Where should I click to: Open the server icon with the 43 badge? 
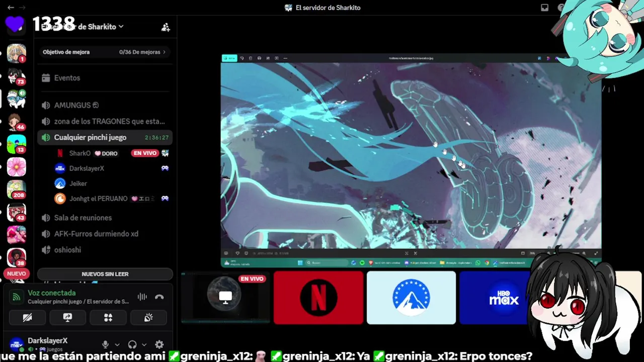pyautogui.click(x=16, y=212)
